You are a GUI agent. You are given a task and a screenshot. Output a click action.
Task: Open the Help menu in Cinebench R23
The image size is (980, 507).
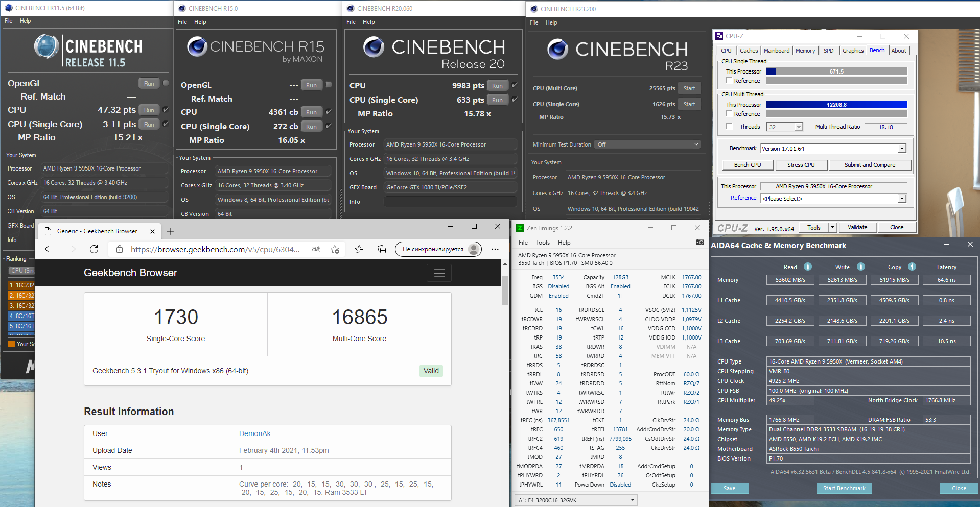551,22
